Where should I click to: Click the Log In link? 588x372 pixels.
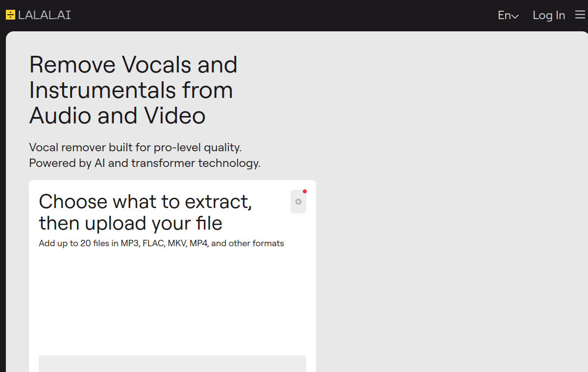click(x=549, y=15)
